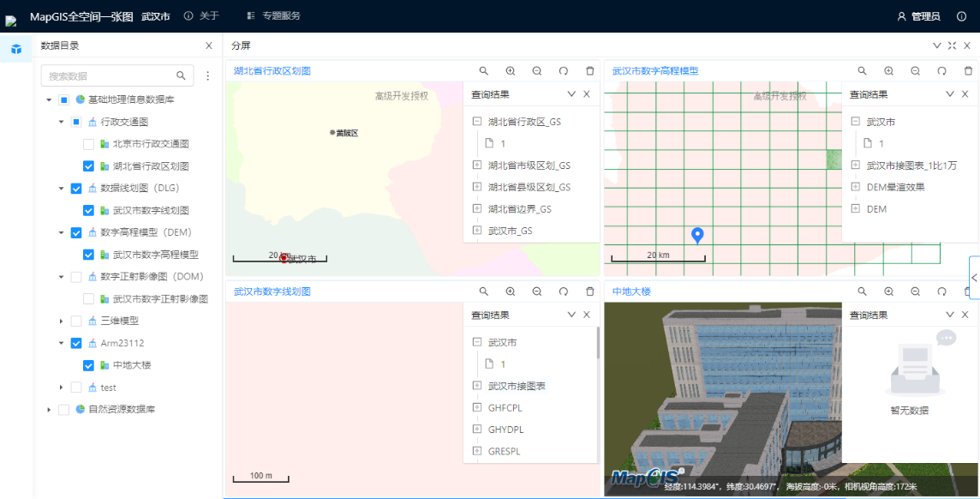Collapse 基础地理信息数据库 tree node arrow

(x=49, y=99)
